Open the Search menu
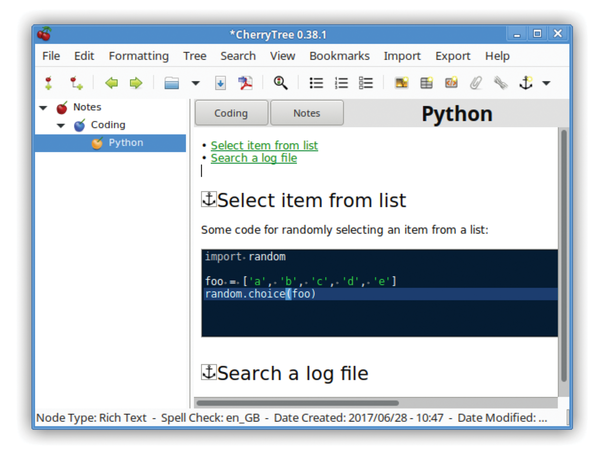The height and width of the screenshot is (455, 600). coord(238,56)
